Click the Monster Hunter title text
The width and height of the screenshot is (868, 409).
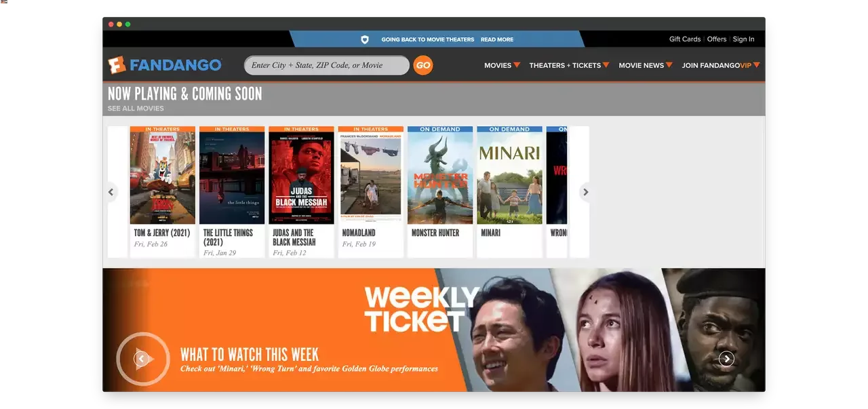[x=435, y=233]
